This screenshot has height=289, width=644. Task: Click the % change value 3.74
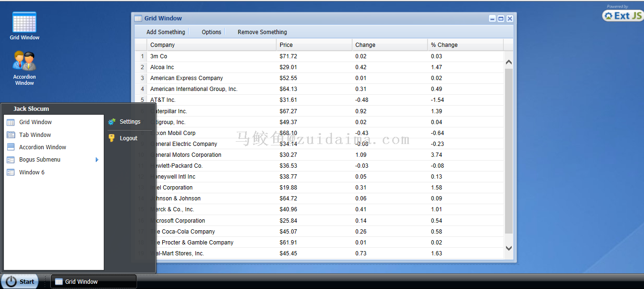click(x=436, y=155)
